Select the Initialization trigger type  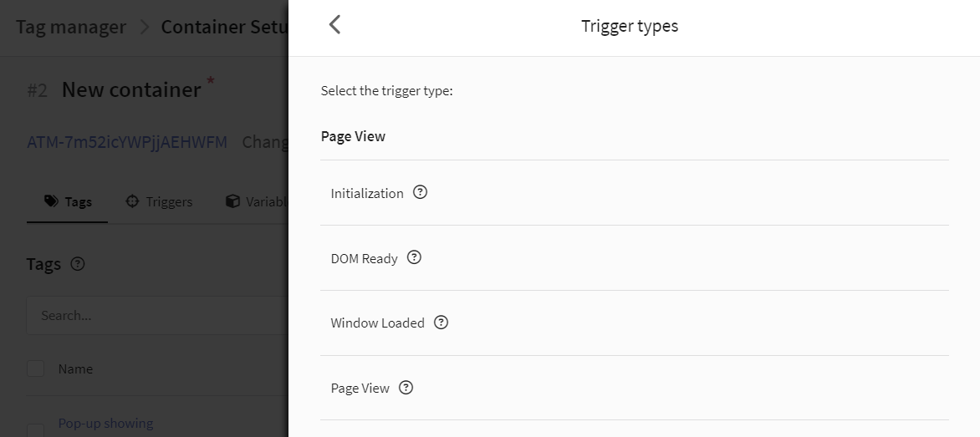coord(635,193)
